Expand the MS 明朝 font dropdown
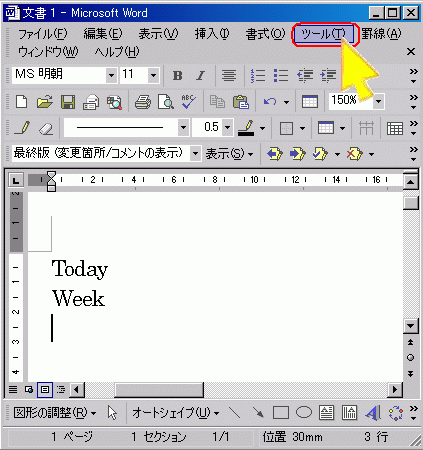Screen dimensions: 423x450 click(111, 75)
